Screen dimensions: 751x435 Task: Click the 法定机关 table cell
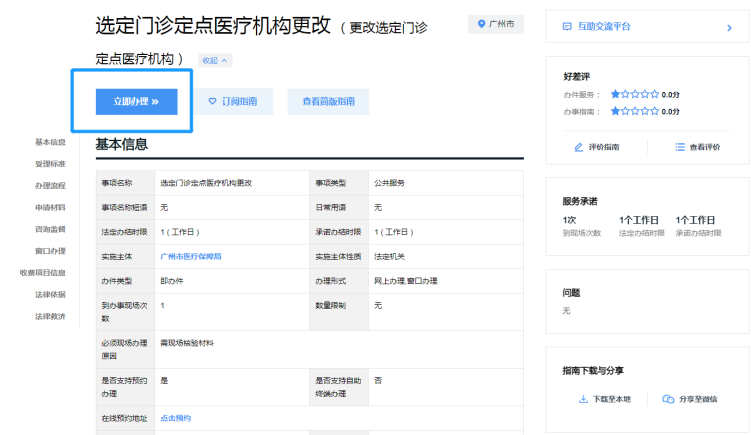coord(445,256)
